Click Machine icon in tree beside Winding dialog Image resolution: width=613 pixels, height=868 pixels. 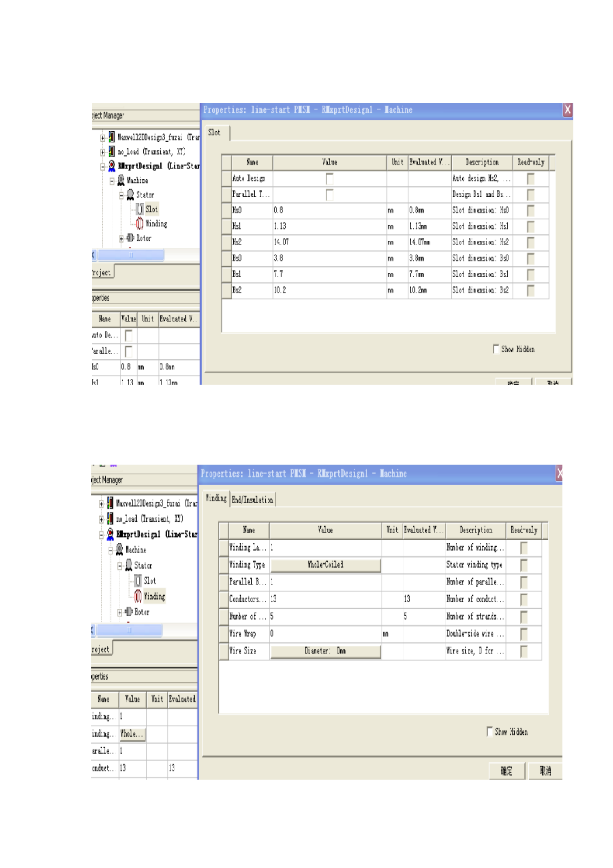pos(119,550)
